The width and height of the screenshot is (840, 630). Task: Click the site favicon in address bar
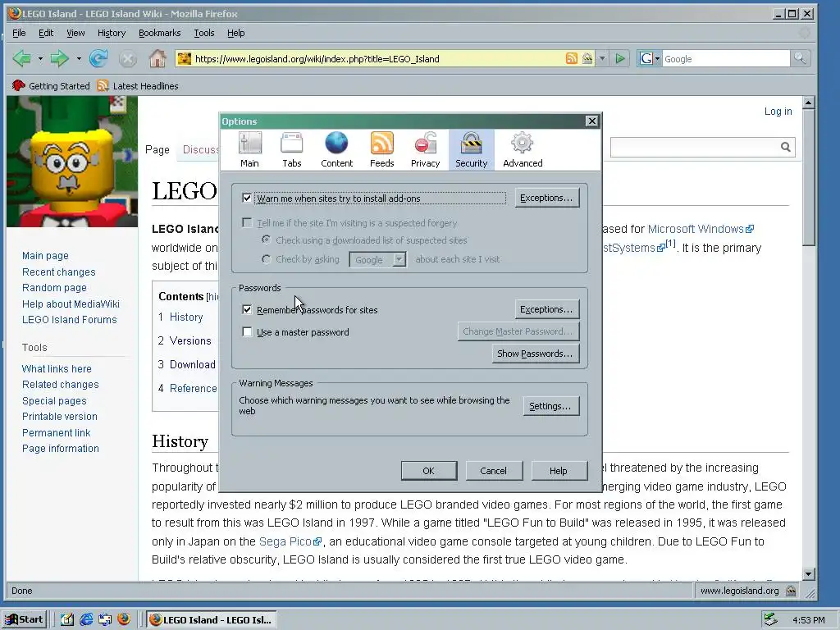pyautogui.click(x=184, y=58)
